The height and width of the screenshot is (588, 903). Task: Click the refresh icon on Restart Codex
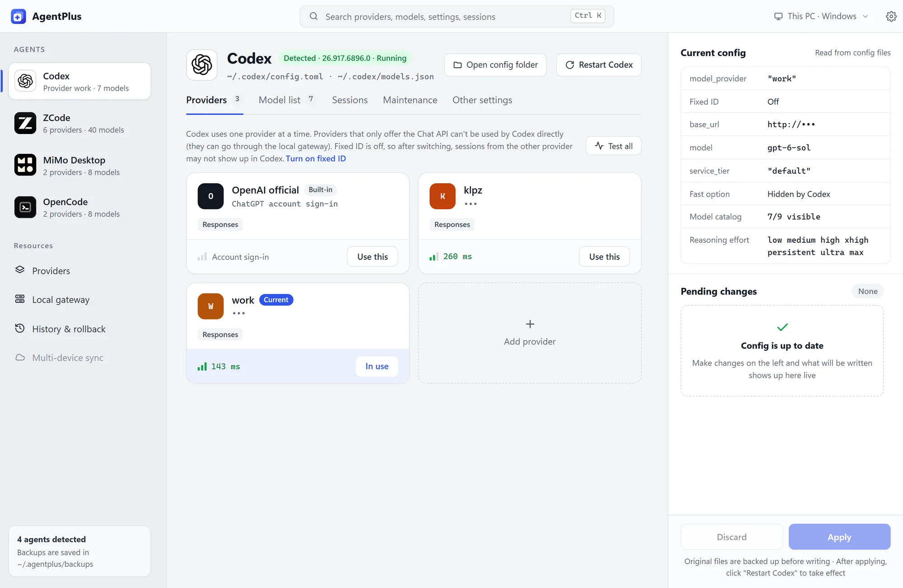click(x=570, y=65)
